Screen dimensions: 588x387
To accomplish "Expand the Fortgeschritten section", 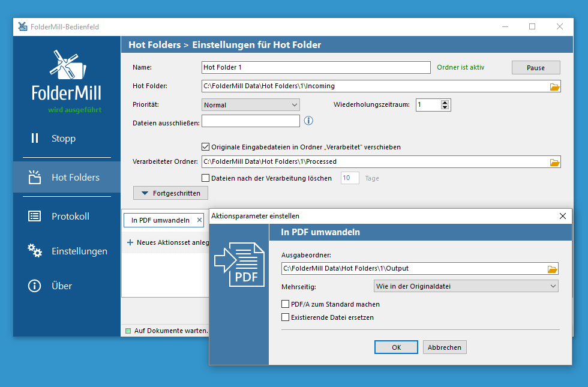I will (170, 193).
